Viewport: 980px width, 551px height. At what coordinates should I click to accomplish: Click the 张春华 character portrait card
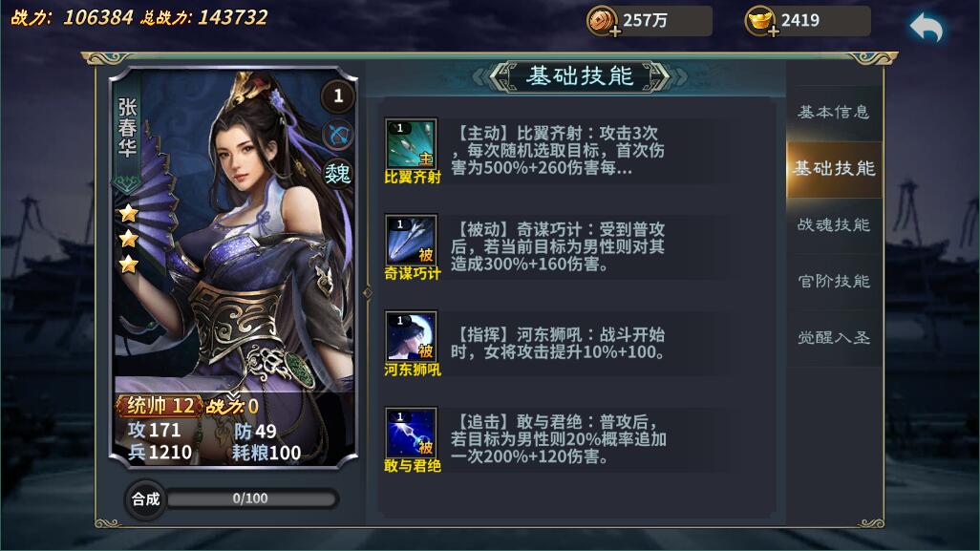pyautogui.click(x=233, y=267)
